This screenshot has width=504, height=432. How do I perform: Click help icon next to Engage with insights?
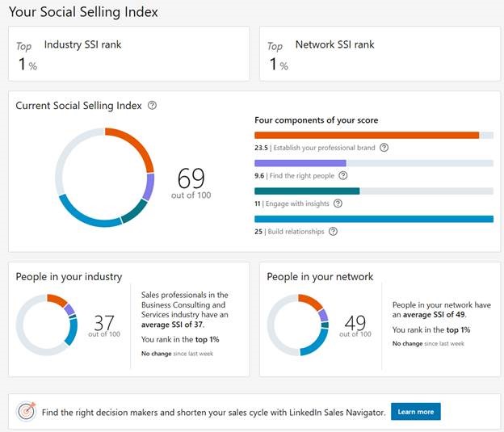(x=338, y=203)
